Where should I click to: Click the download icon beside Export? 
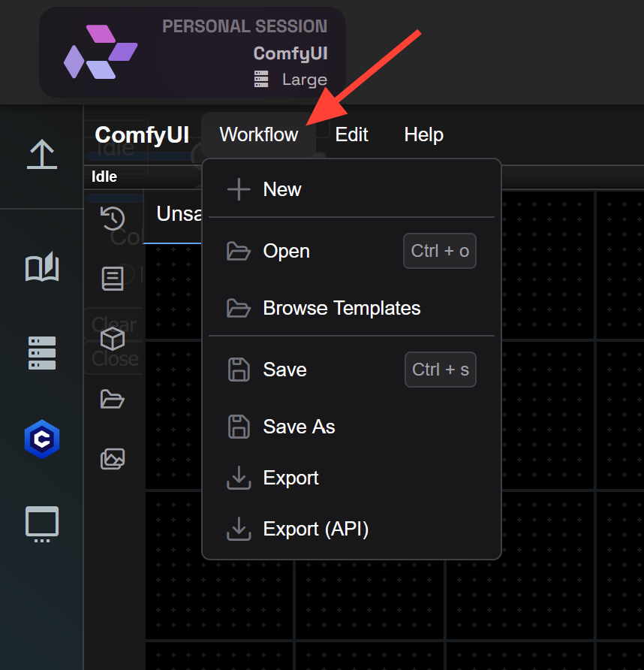(x=239, y=478)
